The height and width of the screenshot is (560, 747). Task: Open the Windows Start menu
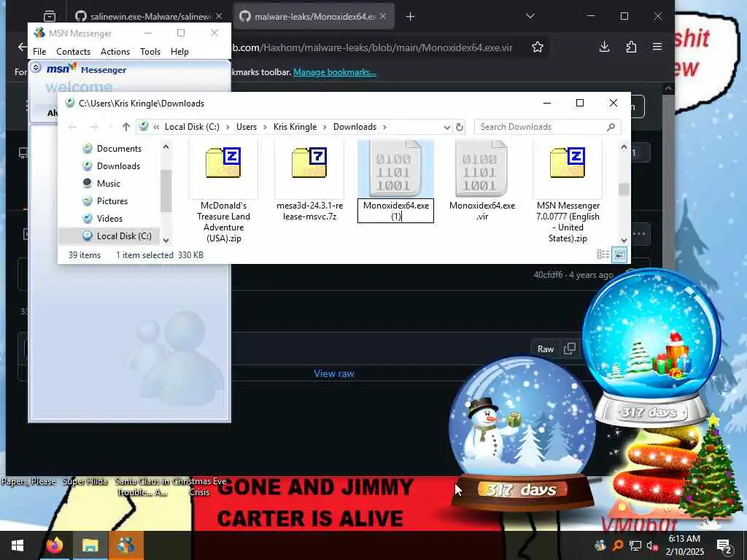18,545
